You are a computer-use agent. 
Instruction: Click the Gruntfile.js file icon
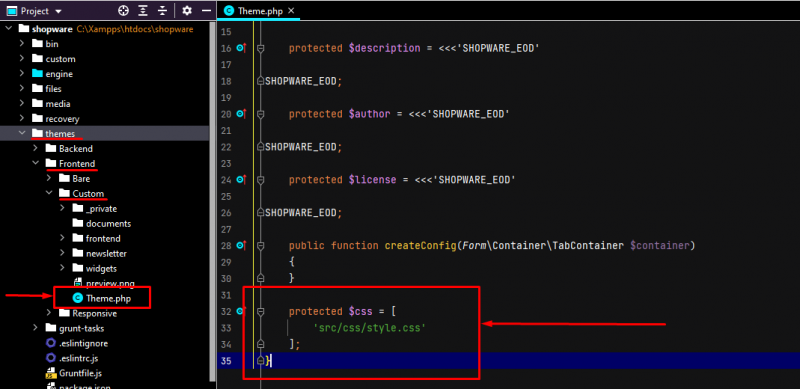coord(51,373)
